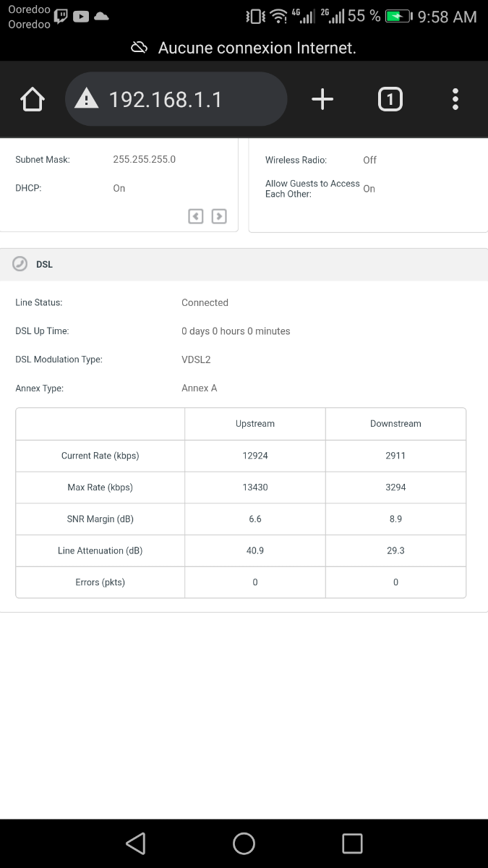Open the browser three-dot overflow menu
The width and height of the screenshot is (488, 868).
455,99
